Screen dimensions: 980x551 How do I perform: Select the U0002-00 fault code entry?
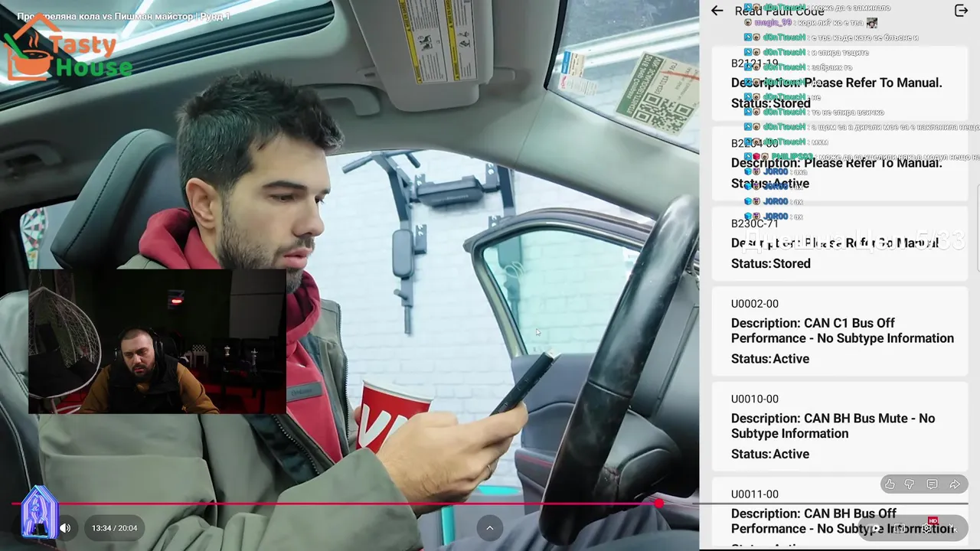pyautogui.click(x=840, y=331)
